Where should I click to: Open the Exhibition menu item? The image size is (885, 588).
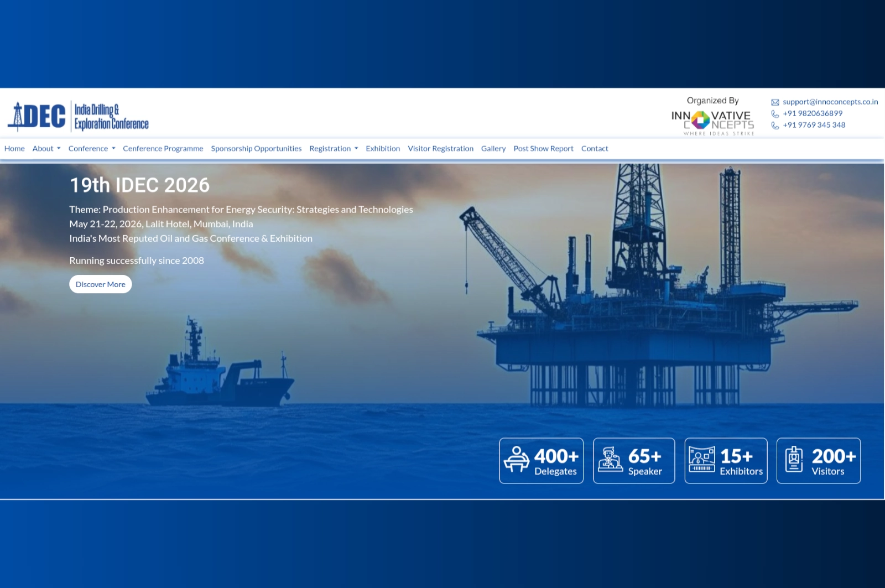tap(383, 149)
